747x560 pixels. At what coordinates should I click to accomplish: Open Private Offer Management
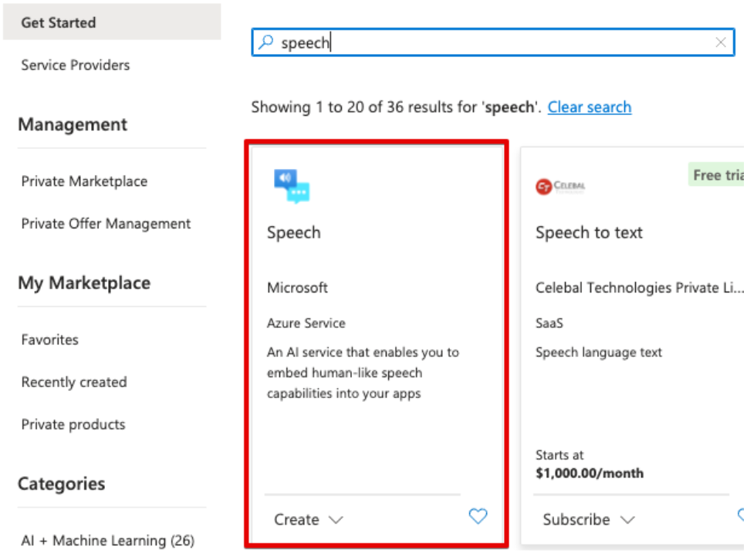pyautogui.click(x=106, y=224)
